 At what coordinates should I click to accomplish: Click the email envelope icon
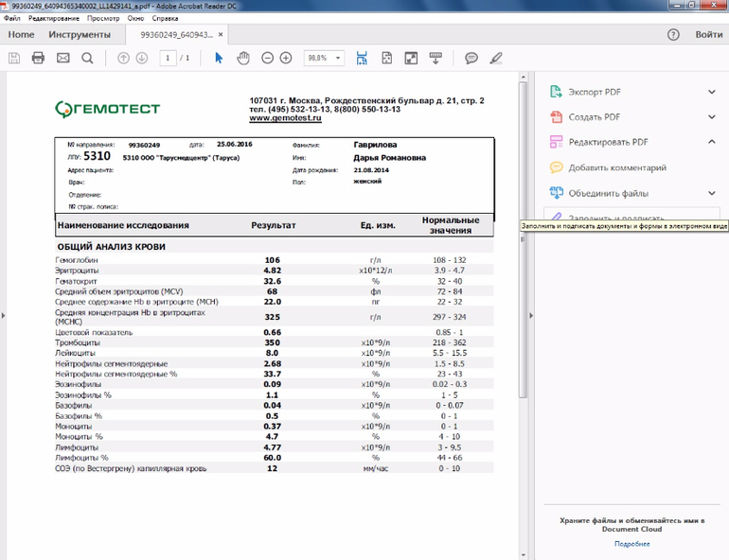coord(63,58)
